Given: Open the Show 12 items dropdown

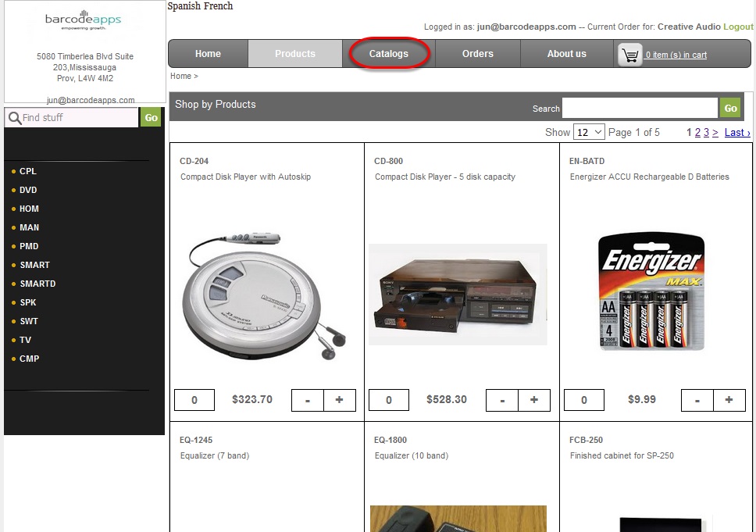Looking at the screenshot, I should [589, 132].
